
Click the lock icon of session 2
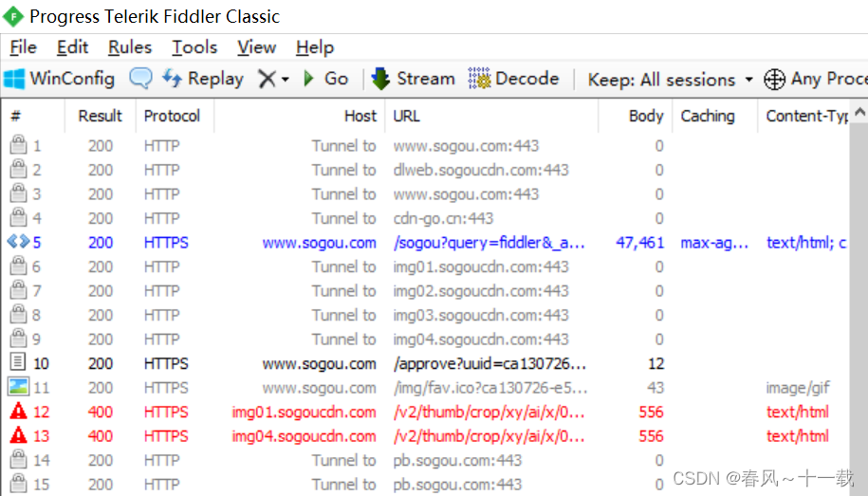pos(18,169)
